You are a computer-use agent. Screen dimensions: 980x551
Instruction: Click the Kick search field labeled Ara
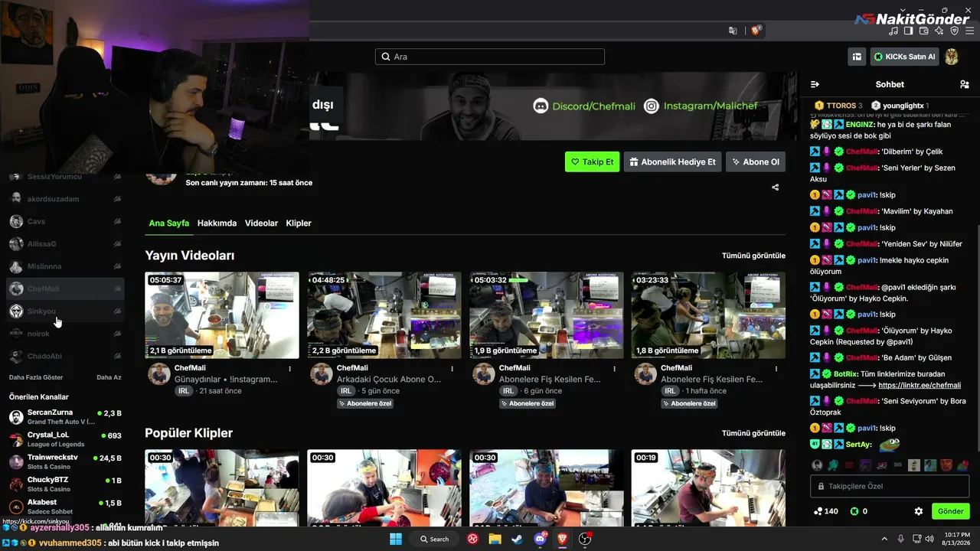tap(490, 57)
